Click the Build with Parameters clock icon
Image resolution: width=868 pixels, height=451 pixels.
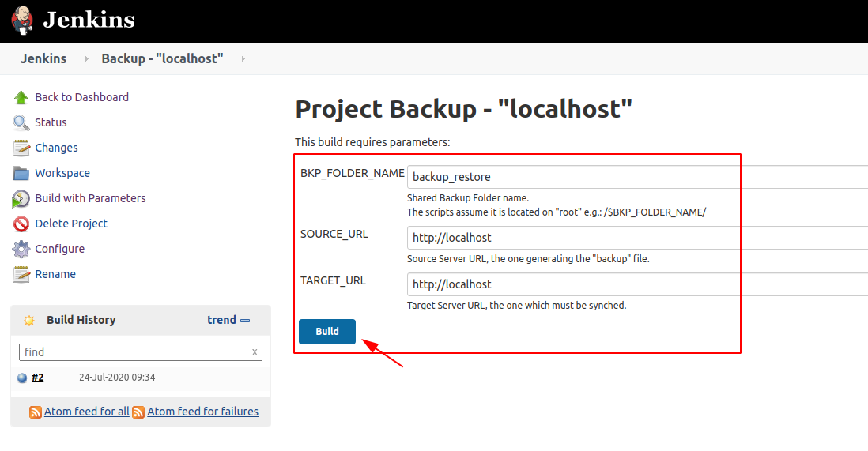pos(21,198)
